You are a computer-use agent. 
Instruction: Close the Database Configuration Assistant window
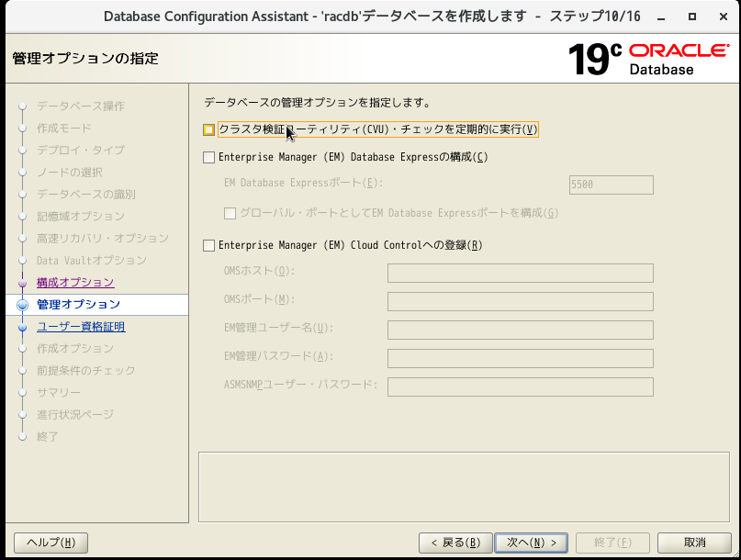coord(723,17)
